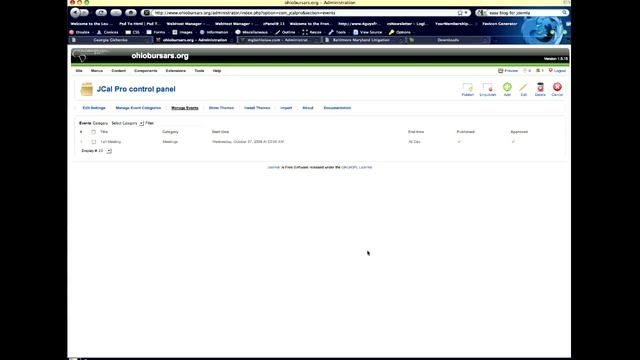This screenshot has height=360, width=640.
Task: Open the Extensions menu
Action: point(176,71)
